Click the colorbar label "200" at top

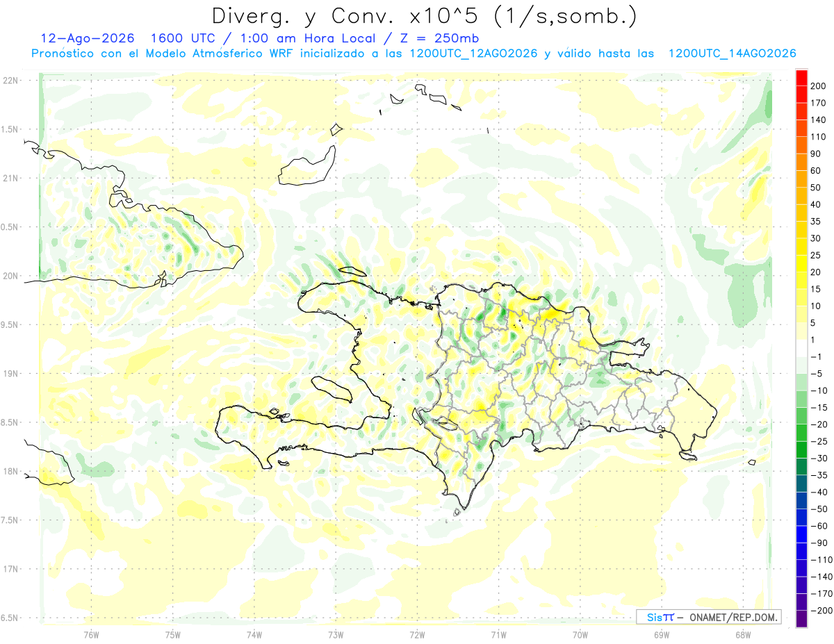[x=819, y=87]
